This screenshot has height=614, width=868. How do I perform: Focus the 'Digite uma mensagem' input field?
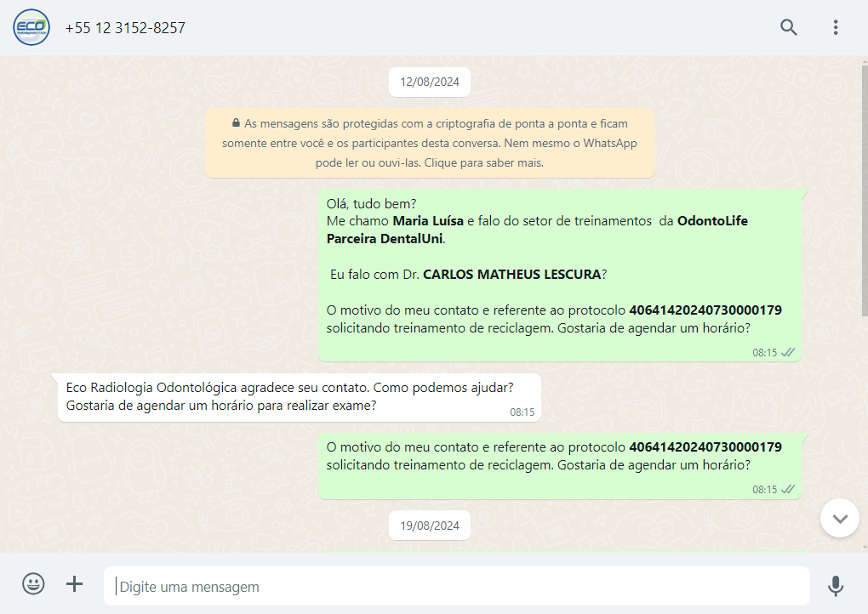coord(457,586)
